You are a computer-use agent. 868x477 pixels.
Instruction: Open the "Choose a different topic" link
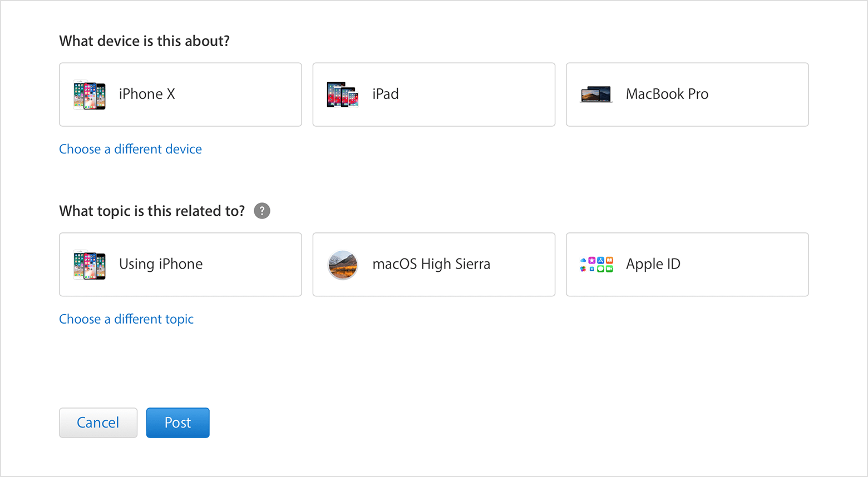point(126,319)
